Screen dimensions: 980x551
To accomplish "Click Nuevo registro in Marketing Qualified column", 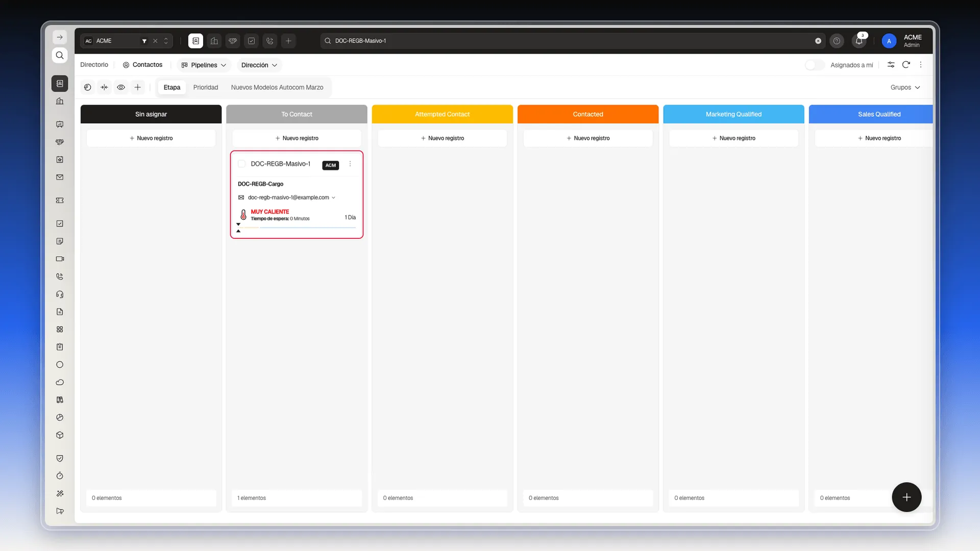I will coord(733,138).
